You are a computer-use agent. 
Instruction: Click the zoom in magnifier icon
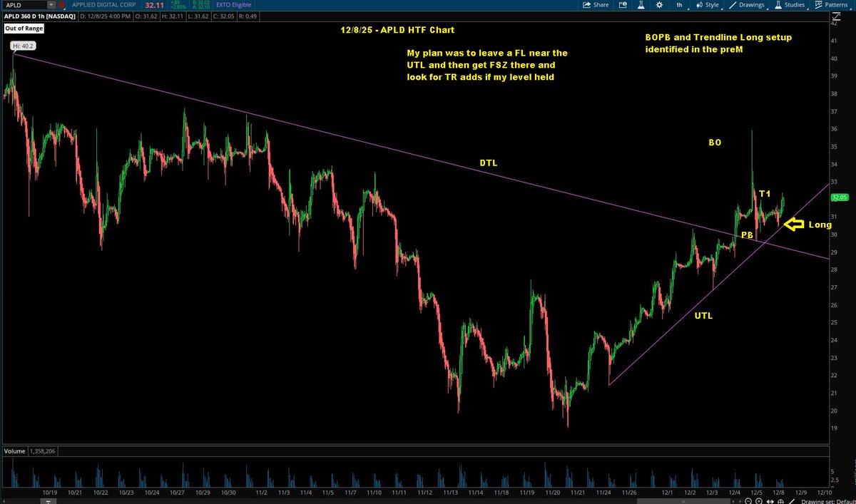759,500
